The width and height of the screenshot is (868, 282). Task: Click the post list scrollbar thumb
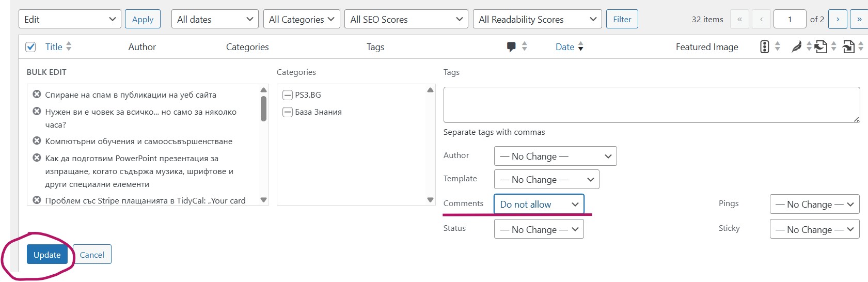pos(263,108)
